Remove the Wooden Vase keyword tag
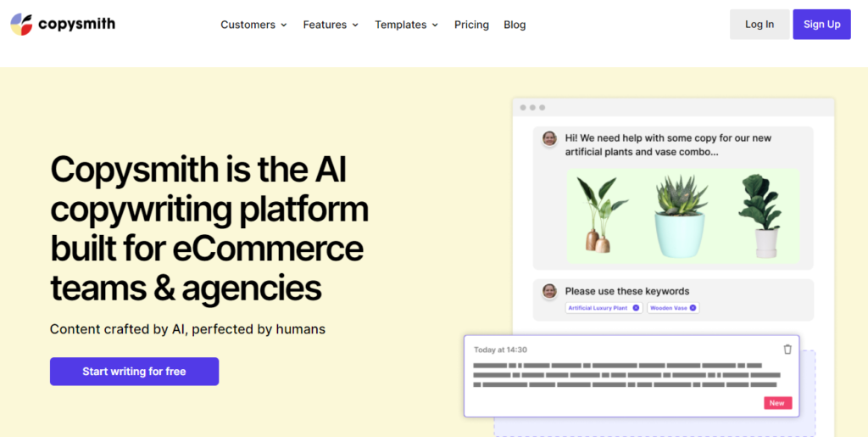 [693, 308]
